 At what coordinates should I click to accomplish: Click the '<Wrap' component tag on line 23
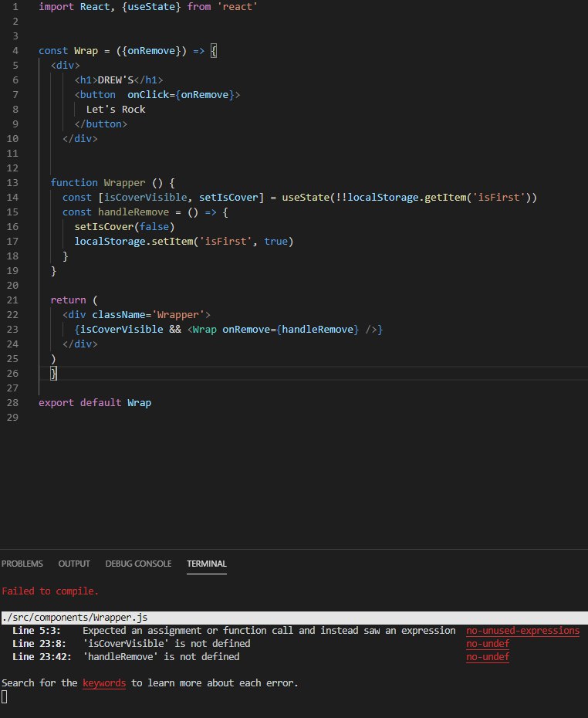pos(202,329)
